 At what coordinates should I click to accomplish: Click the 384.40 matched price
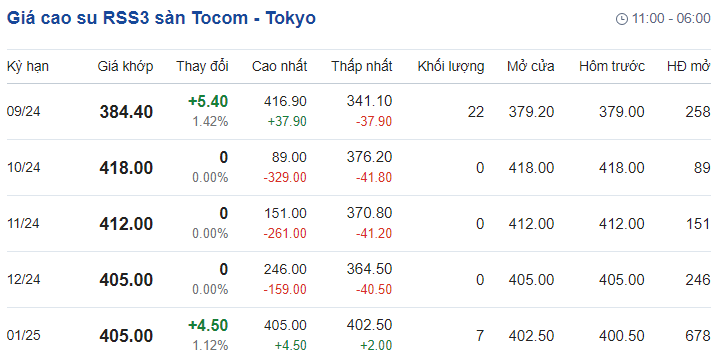(126, 112)
